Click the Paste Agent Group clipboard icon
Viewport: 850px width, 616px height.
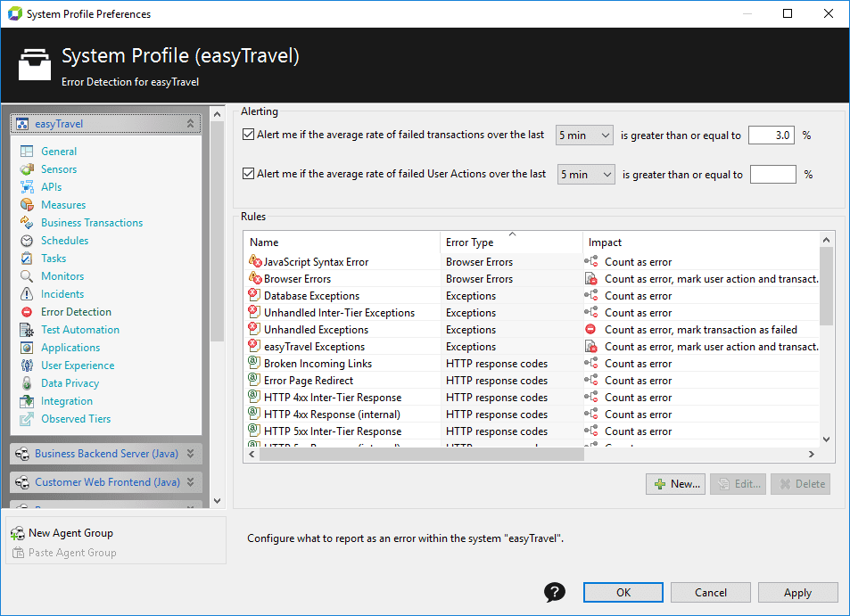(18, 553)
